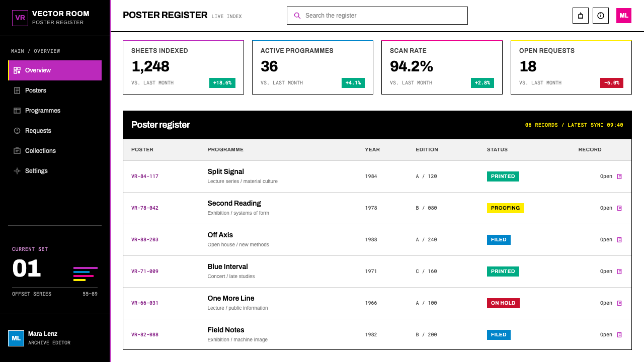Click the Overview grid icon

(17, 70)
